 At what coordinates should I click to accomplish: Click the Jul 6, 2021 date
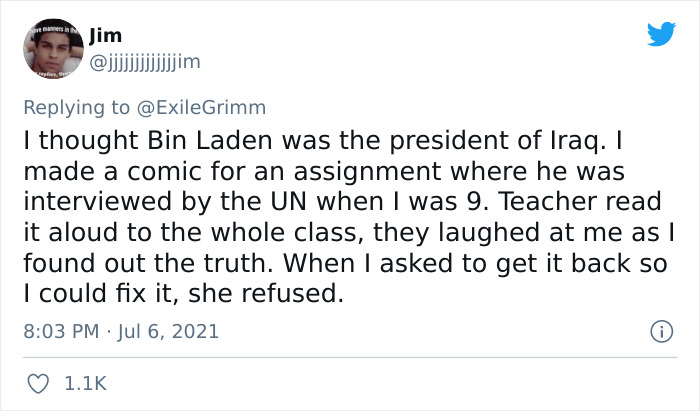tap(168, 332)
